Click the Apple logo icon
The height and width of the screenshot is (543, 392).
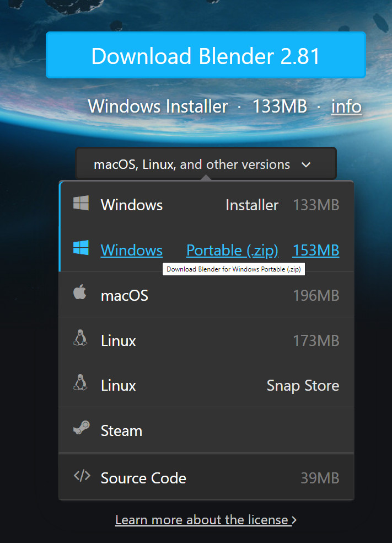(80, 292)
